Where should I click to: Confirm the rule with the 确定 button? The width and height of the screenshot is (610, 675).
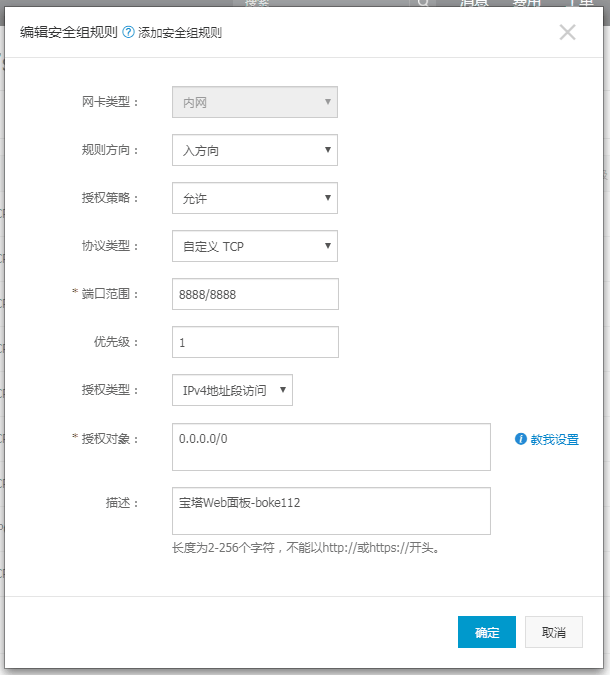tap(487, 632)
